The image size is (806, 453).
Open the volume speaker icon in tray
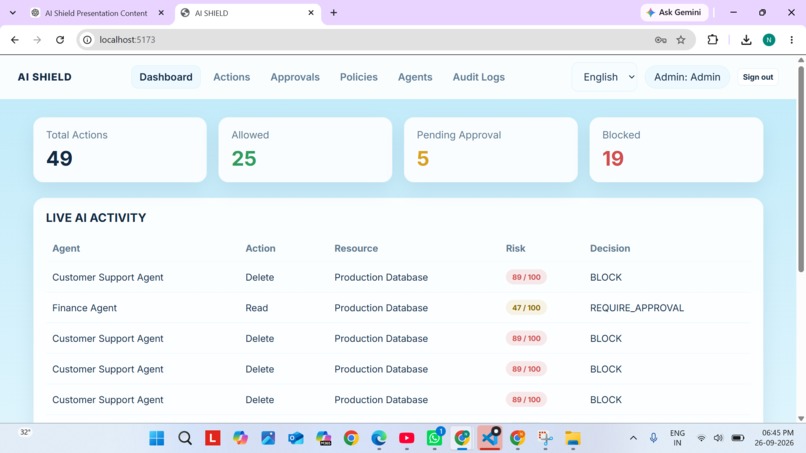pyautogui.click(x=718, y=438)
